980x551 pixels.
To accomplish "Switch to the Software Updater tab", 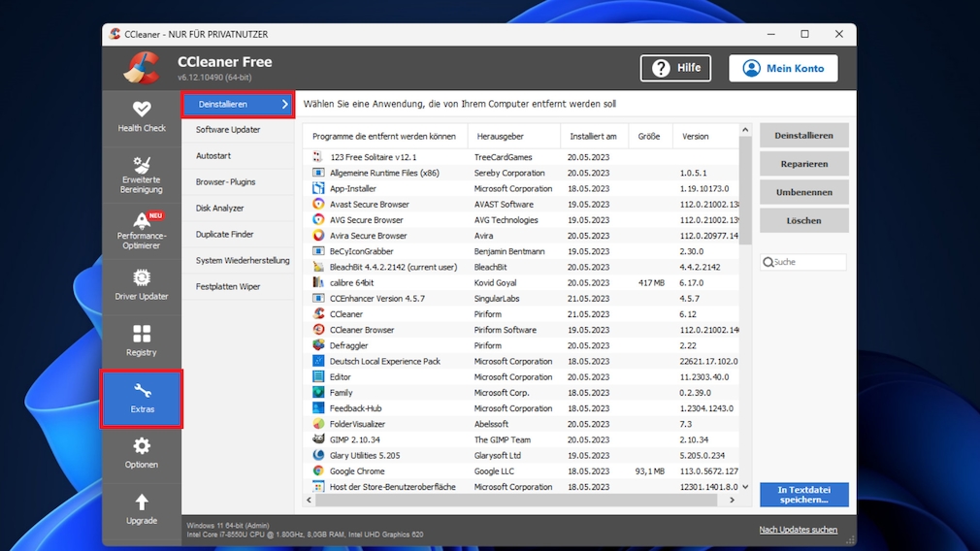I will point(228,130).
